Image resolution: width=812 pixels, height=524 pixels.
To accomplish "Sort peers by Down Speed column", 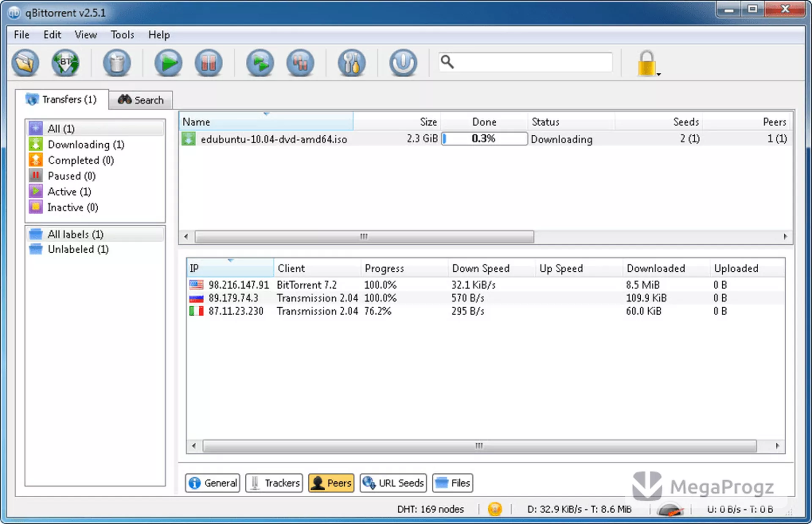I will (492, 268).
